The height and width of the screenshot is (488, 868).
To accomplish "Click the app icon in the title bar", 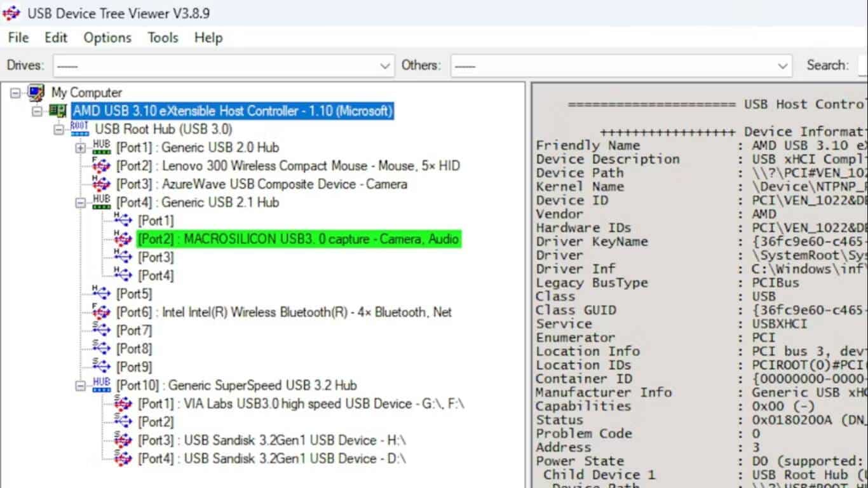I will click(x=13, y=12).
